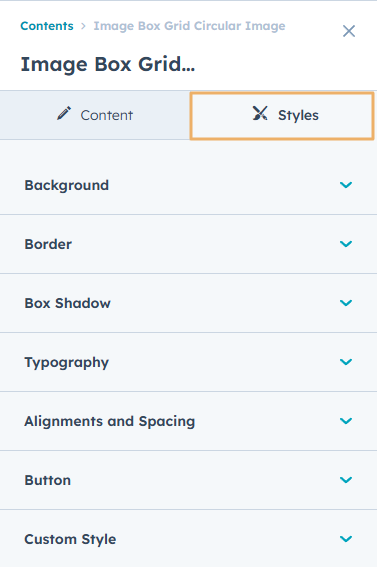Expand Custom Style section using chevron
This screenshot has height=567, width=377.
tap(346, 538)
